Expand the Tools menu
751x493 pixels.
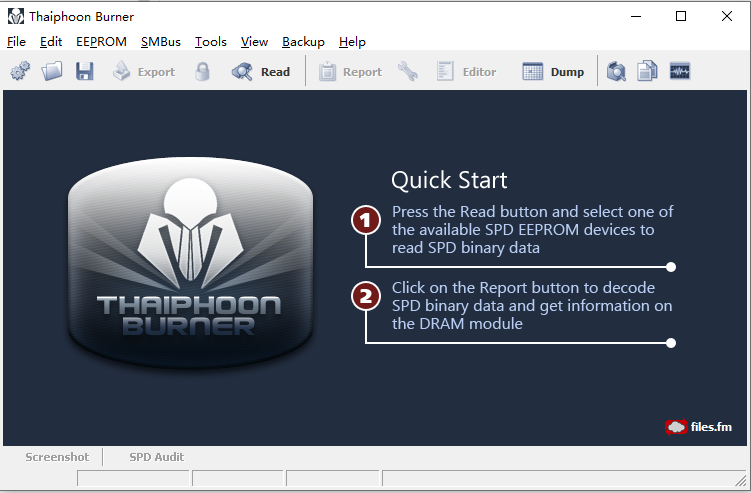[x=211, y=42]
